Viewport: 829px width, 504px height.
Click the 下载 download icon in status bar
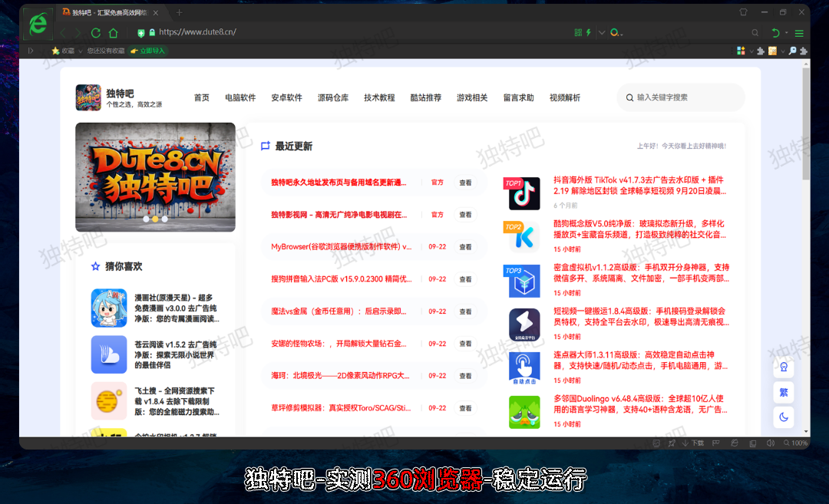tap(693, 443)
